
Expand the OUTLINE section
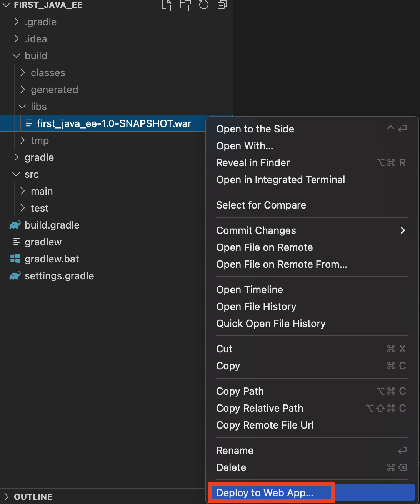[x=33, y=497]
